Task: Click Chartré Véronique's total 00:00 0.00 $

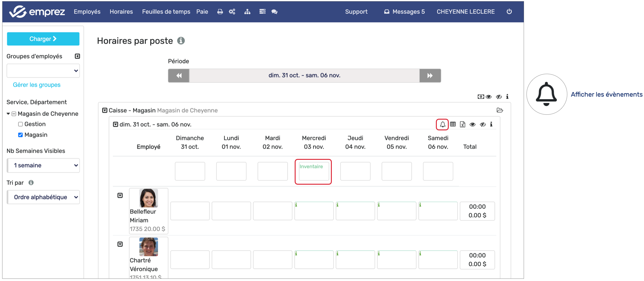Action: [477, 260]
